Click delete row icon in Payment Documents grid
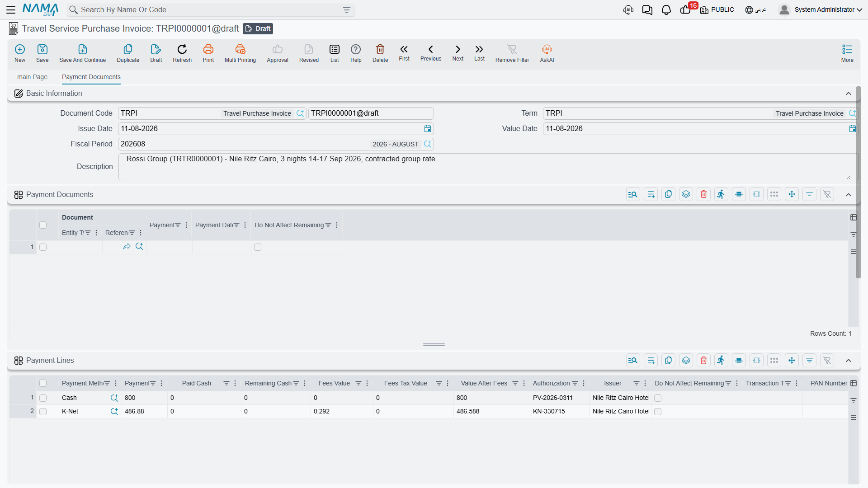This screenshot has height=488, width=868. pyautogui.click(x=703, y=194)
